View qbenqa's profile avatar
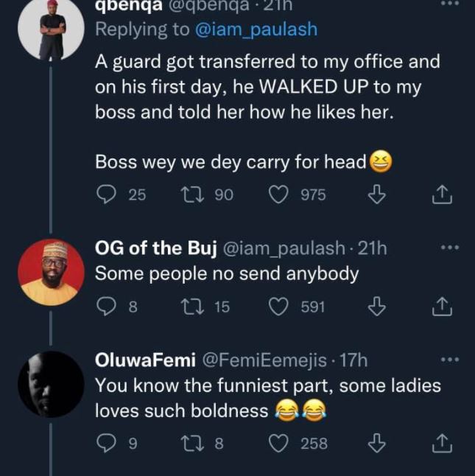Viewport: 475px width, 476px height. pos(51,29)
